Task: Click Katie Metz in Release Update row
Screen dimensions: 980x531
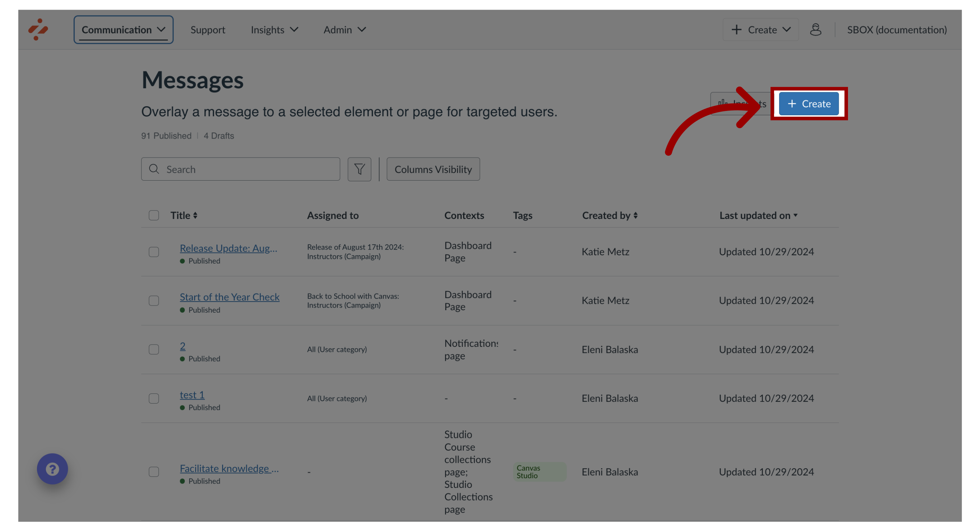Action: tap(605, 252)
